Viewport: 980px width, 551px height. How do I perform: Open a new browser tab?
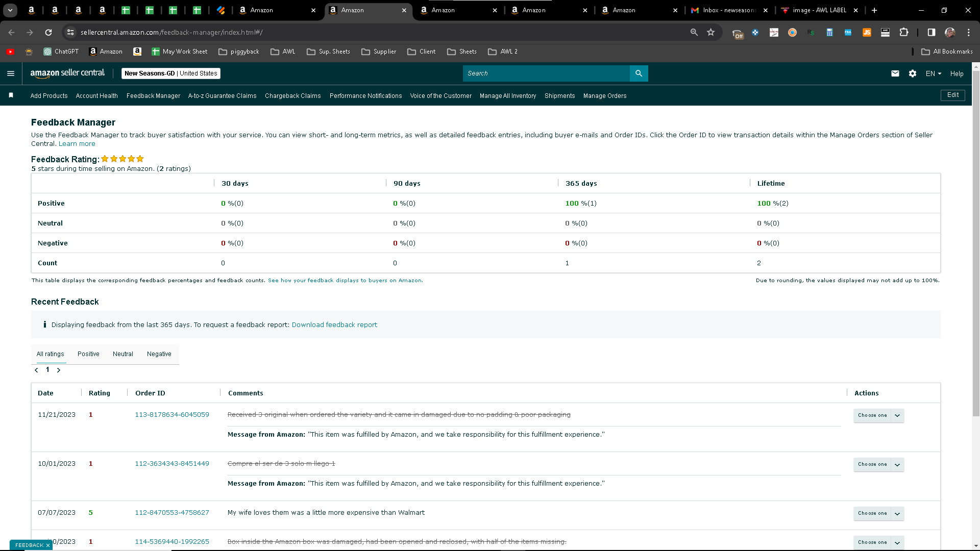(874, 10)
